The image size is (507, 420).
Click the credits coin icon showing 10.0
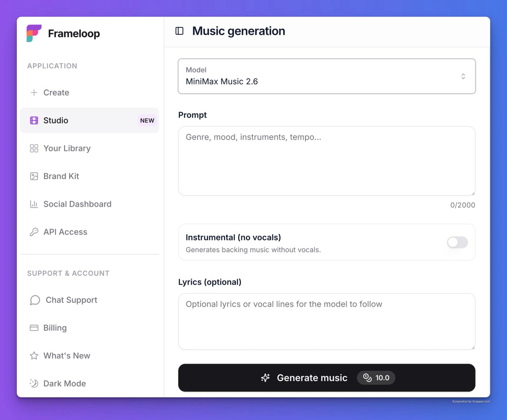click(x=368, y=378)
